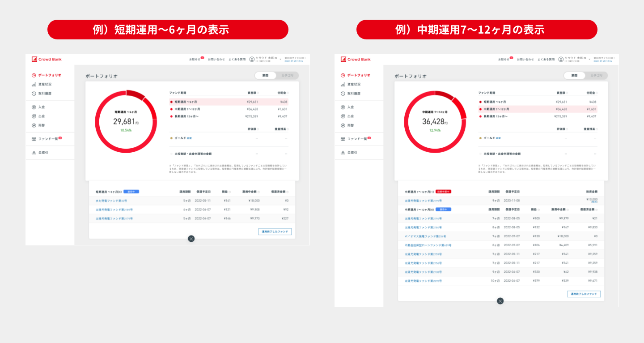Click the dark X button below the table
This screenshot has height=343, width=644.
pyautogui.click(x=191, y=239)
